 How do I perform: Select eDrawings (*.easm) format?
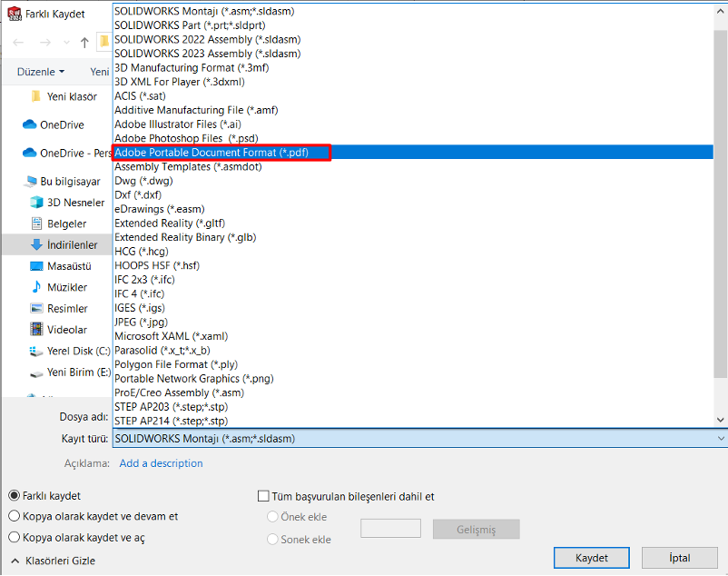(x=413, y=209)
